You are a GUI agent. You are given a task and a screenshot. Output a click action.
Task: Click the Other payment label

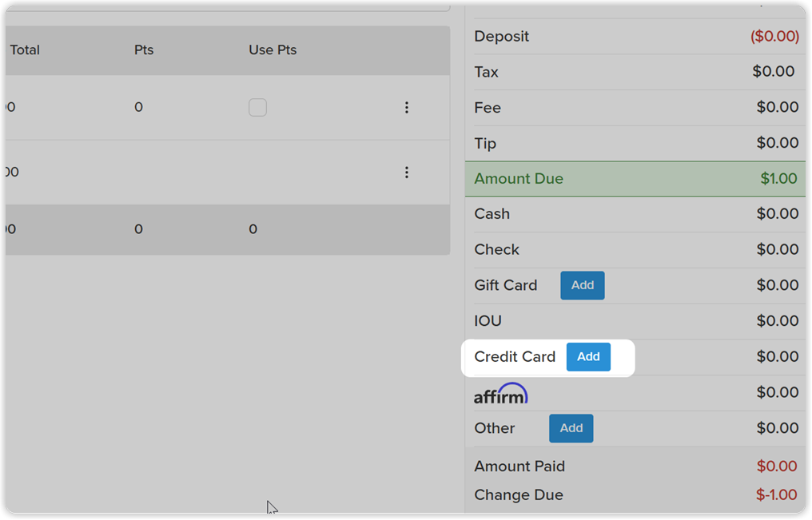click(x=495, y=428)
